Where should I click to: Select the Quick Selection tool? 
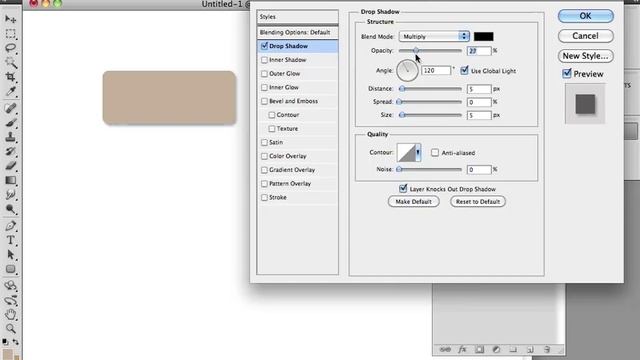11,62
